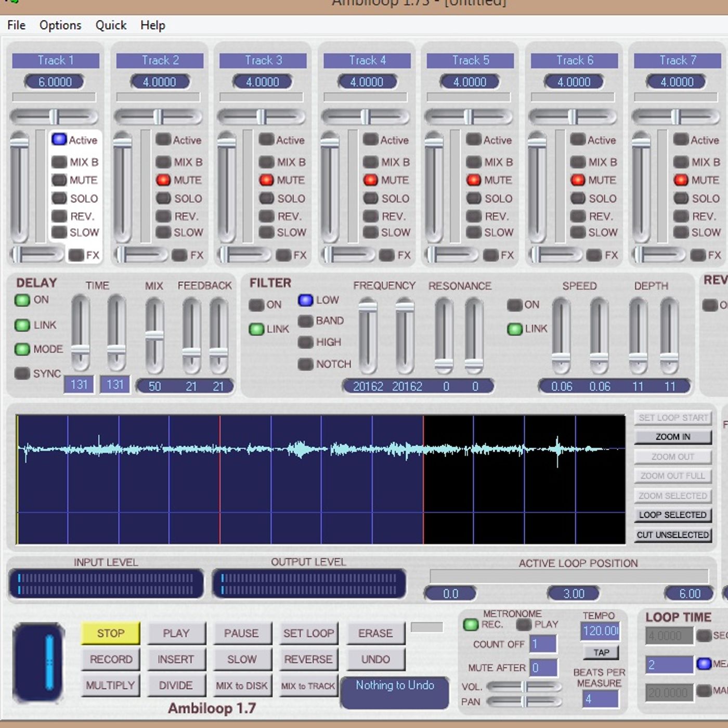Select the HIGH filter type

[305, 342]
